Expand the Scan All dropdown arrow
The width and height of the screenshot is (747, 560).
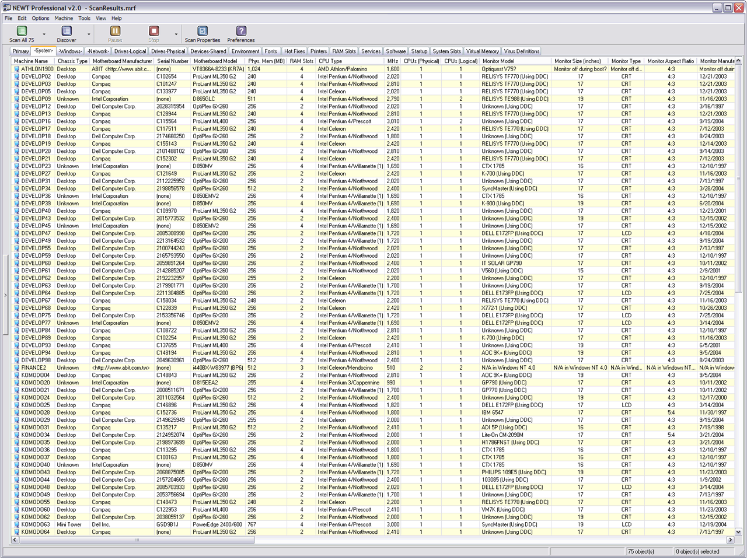click(x=44, y=34)
